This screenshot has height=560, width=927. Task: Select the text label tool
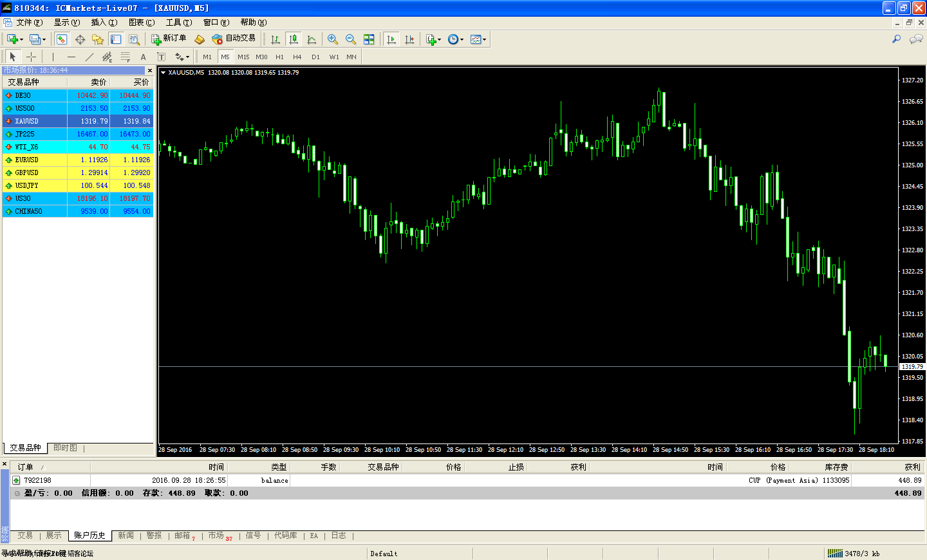pyautogui.click(x=161, y=57)
